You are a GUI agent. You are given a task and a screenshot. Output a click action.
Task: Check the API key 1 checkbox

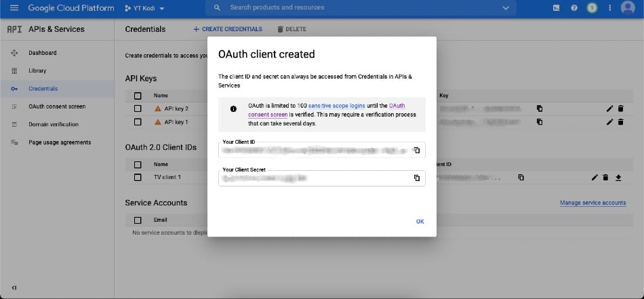tap(138, 122)
